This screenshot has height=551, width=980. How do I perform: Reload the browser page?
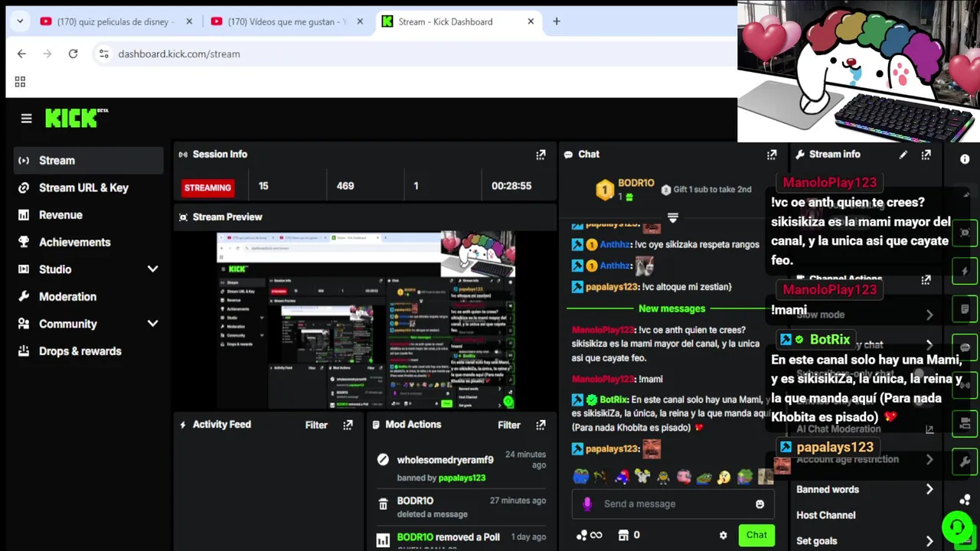click(x=73, y=54)
